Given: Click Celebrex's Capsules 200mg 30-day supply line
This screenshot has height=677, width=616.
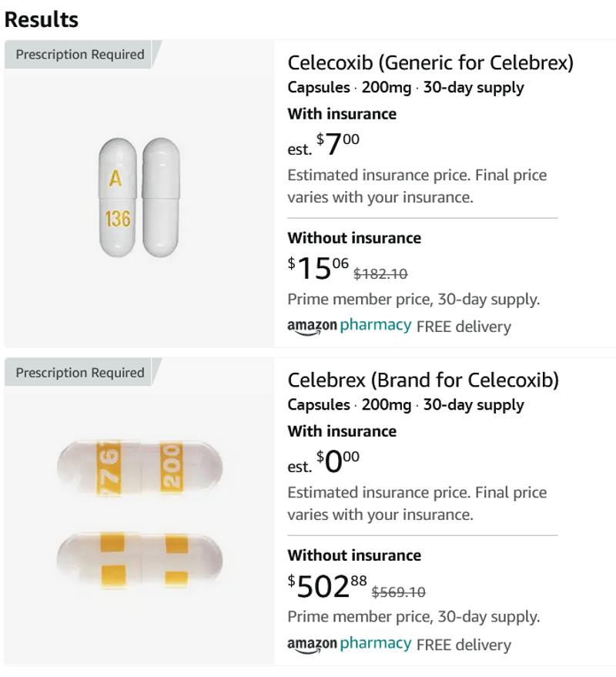Looking at the screenshot, I should point(406,405).
